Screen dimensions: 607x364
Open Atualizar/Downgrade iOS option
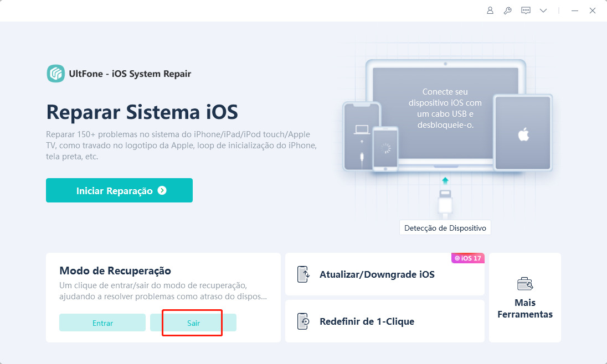pyautogui.click(x=385, y=274)
